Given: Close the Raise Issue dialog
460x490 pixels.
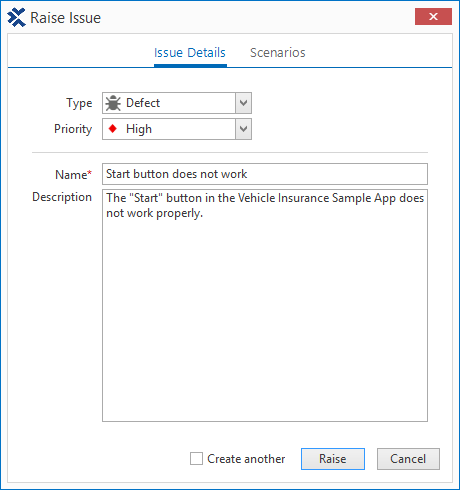Looking at the screenshot, I should pos(433,16).
